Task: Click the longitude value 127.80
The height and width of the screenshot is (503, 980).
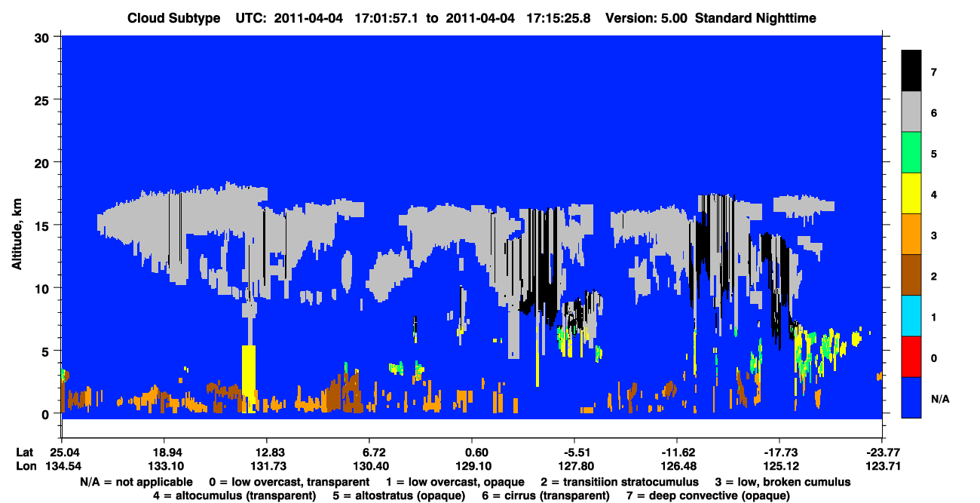Action: [574, 466]
